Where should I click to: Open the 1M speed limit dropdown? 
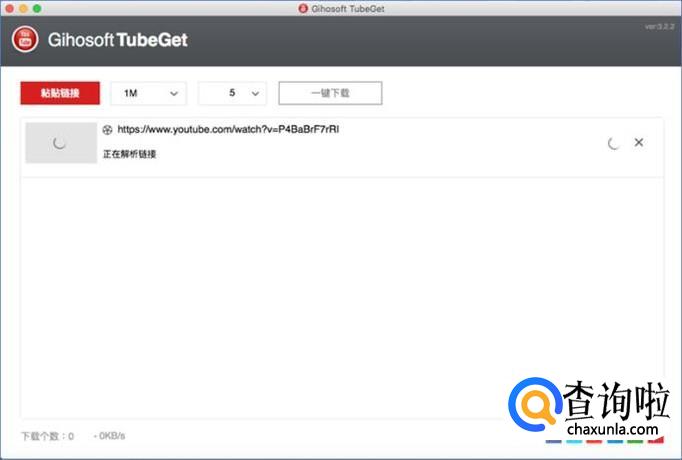pos(149,93)
